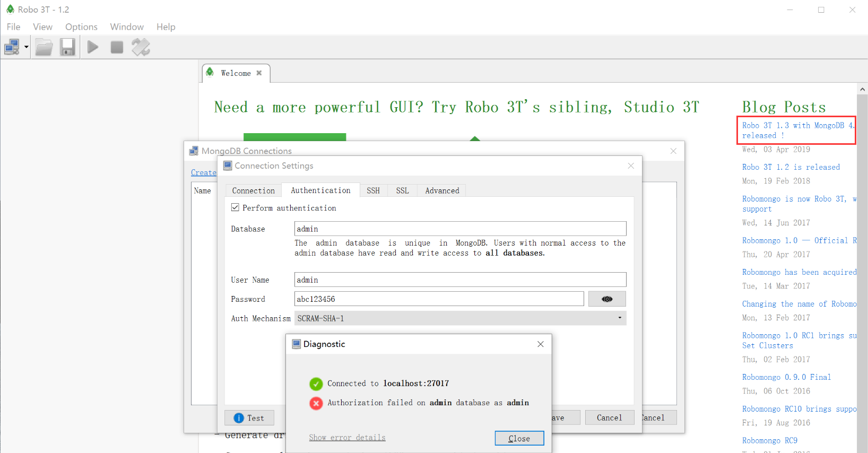
Task: Click the Open file folder icon
Action: coord(44,47)
